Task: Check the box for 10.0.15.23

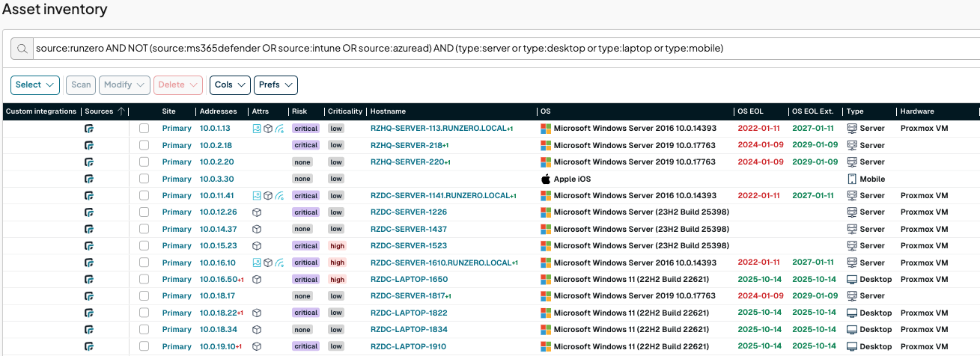Action: 144,245
